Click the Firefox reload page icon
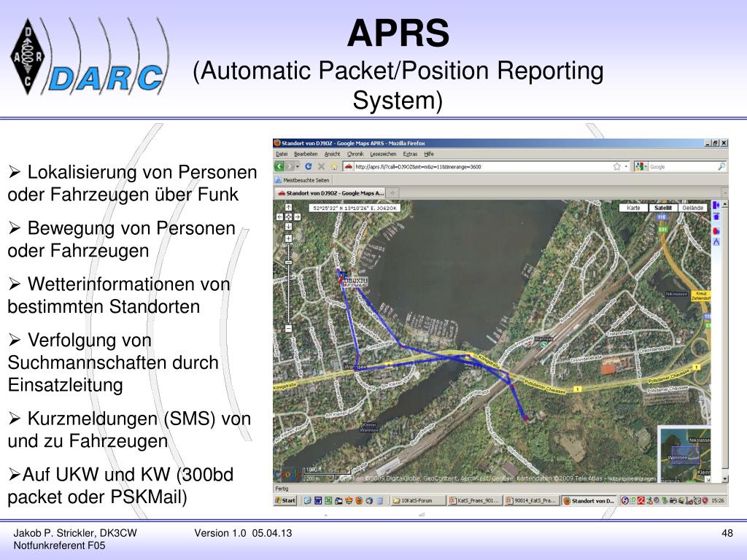 click(308, 166)
